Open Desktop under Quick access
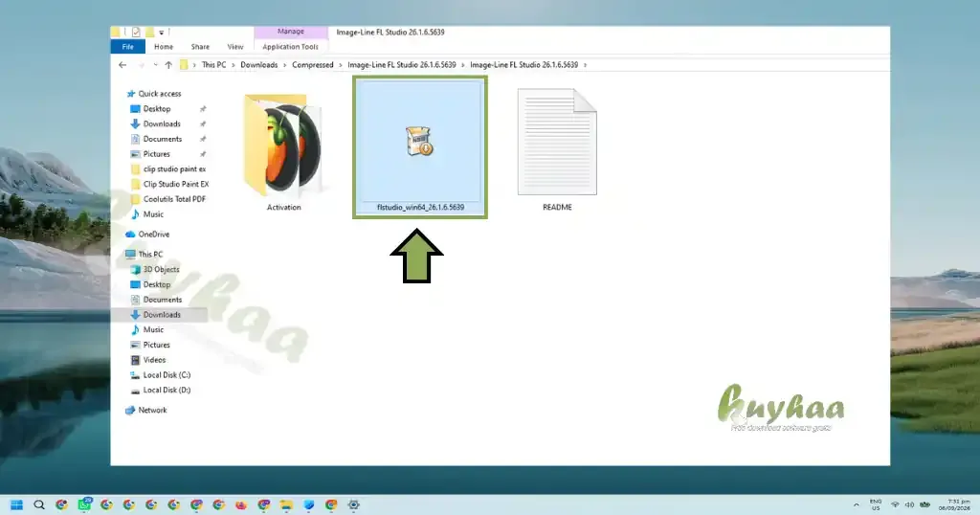This screenshot has width=980, height=515. [x=156, y=109]
